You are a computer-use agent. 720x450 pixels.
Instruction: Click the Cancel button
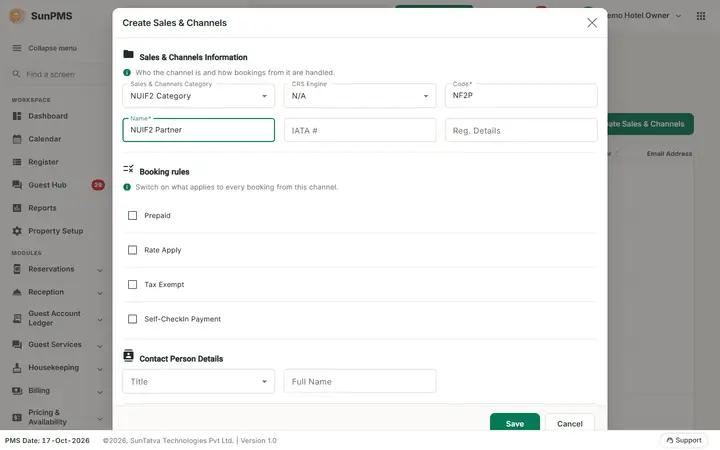570,422
